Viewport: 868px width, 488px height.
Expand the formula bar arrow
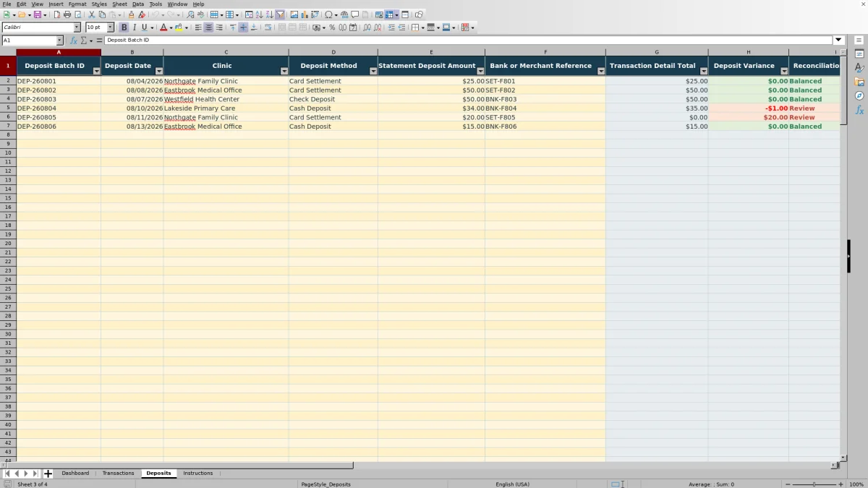(x=839, y=40)
